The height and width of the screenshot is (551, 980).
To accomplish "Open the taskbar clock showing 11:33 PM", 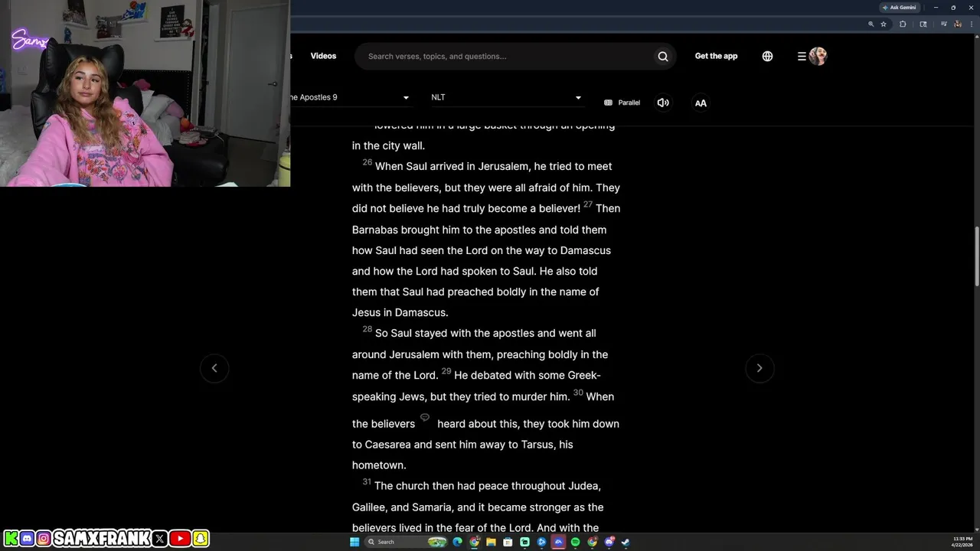I will [962, 542].
